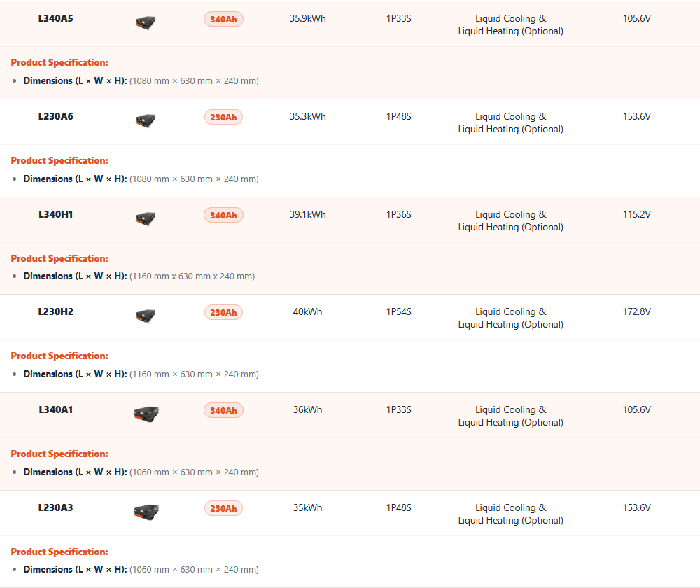Select the L230H2 model name
This screenshot has width=700, height=588.
click(56, 311)
